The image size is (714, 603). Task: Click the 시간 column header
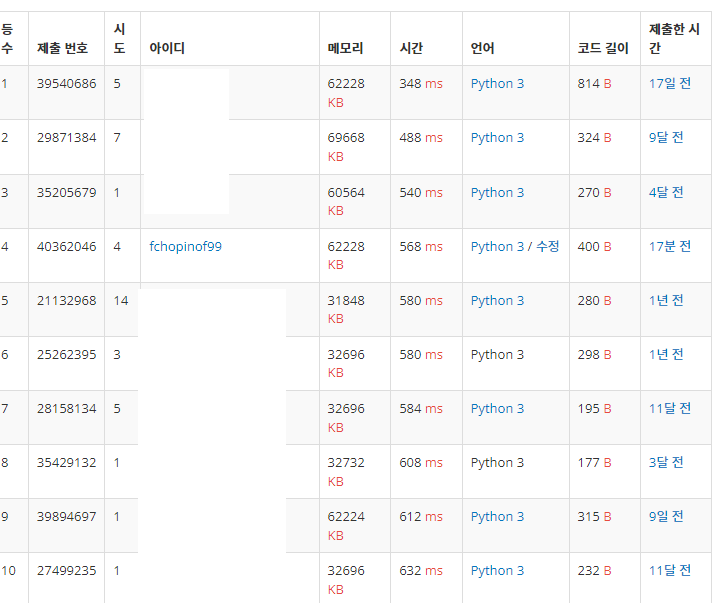(411, 48)
